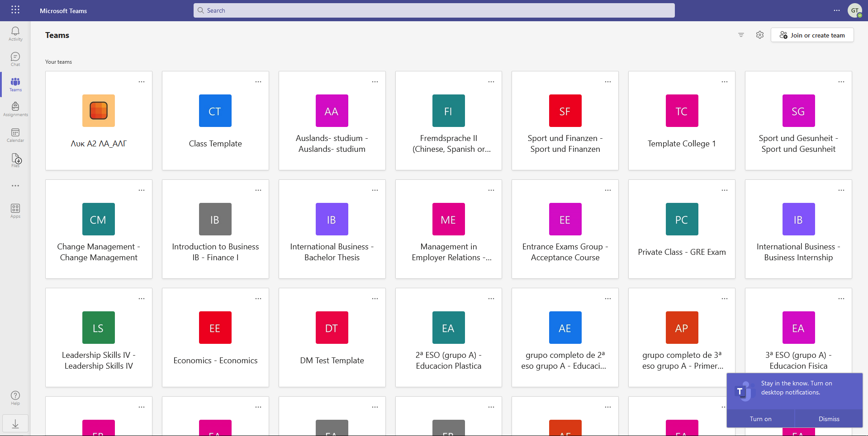Image resolution: width=868 pixels, height=436 pixels.
Task: Open more options for Private Class GRE Exam
Action: tap(725, 190)
